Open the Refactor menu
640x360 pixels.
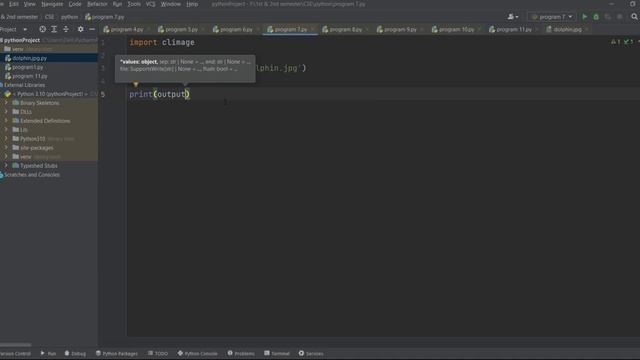tap(97, 4)
